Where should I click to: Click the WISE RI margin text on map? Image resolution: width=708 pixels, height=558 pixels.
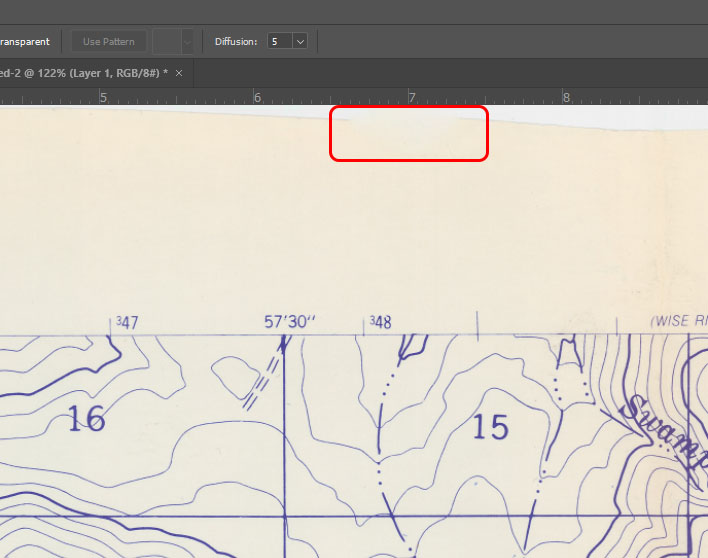[679, 322]
